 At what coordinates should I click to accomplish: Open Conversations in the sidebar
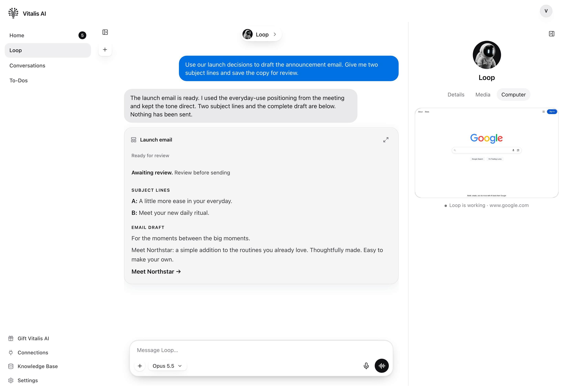point(48,66)
